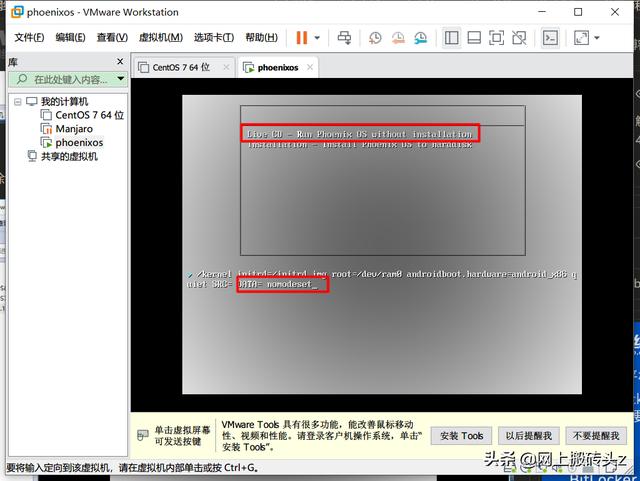Viewport: 640px width, 481px height.
Task: Click the stretch guest display icon
Action: (x=581, y=38)
